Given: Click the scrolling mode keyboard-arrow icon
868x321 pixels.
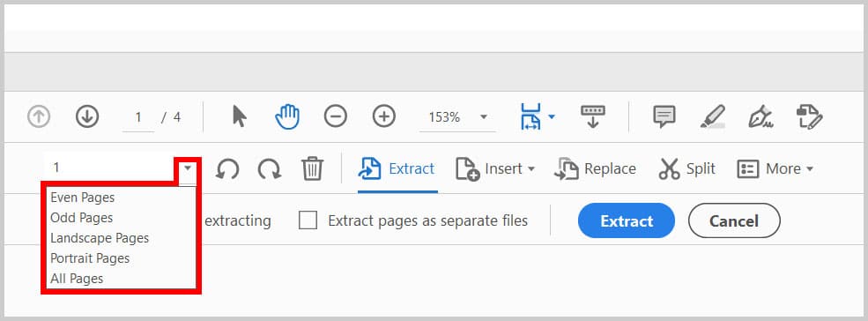Looking at the screenshot, I should (593, 117).
